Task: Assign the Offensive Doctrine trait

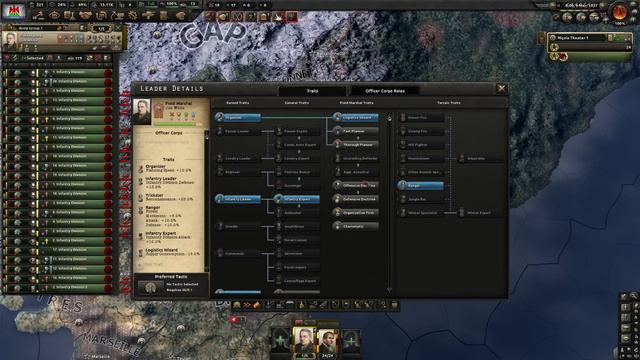Action: pos(356,185)
